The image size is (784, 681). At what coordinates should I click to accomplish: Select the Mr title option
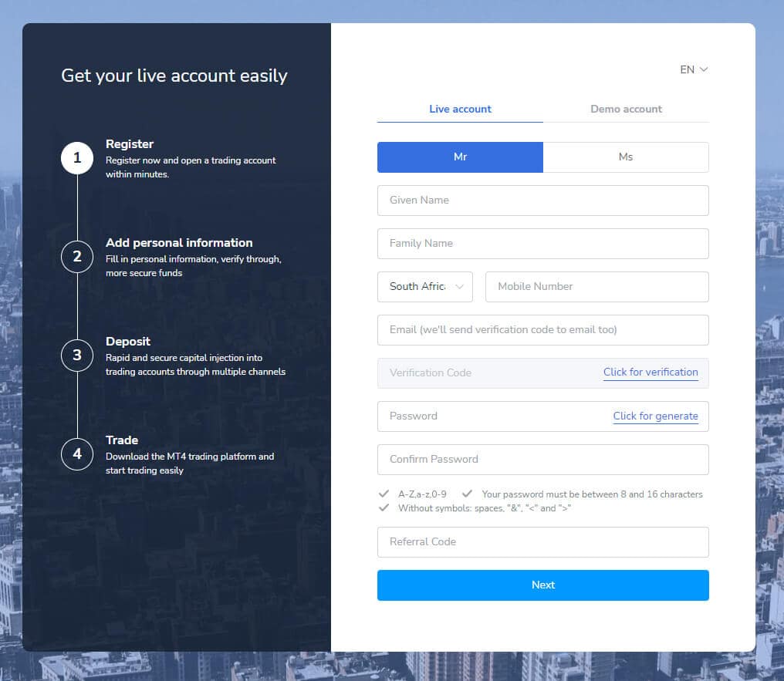click(460, 157)
